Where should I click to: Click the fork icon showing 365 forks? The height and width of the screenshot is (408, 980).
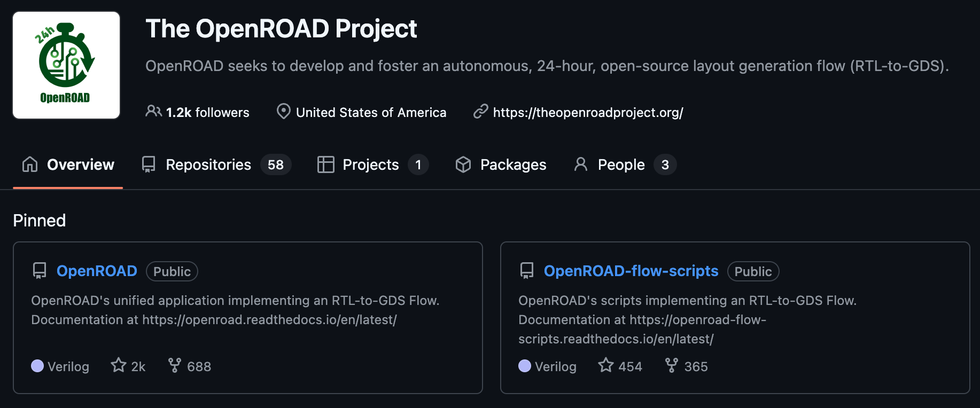[672, 365]
